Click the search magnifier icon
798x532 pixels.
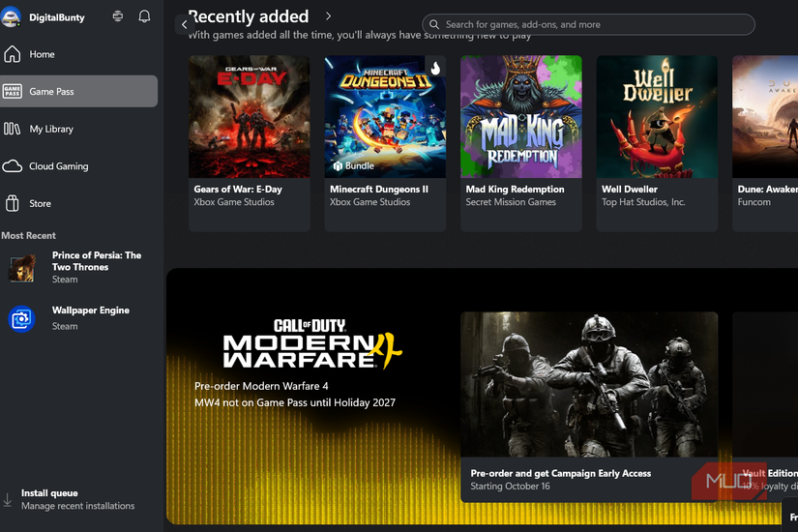tap(434, 24)
